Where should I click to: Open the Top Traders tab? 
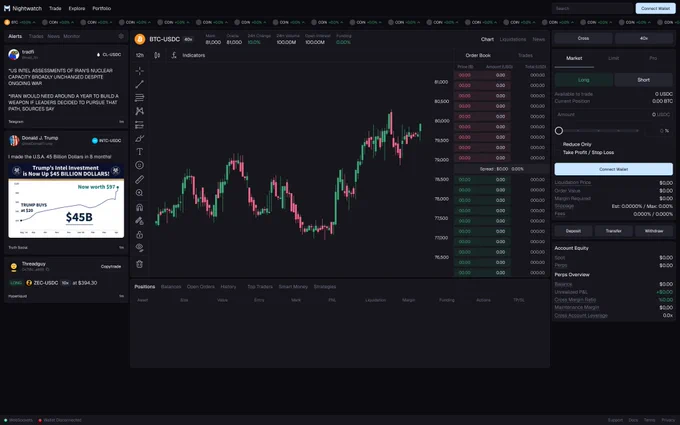(260, 287)
